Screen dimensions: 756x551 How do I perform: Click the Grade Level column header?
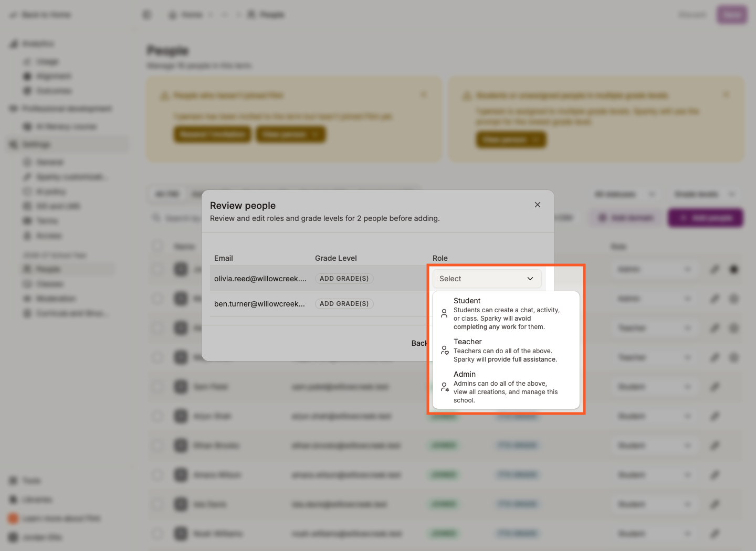pyautogui.click(x=336, y=258)
